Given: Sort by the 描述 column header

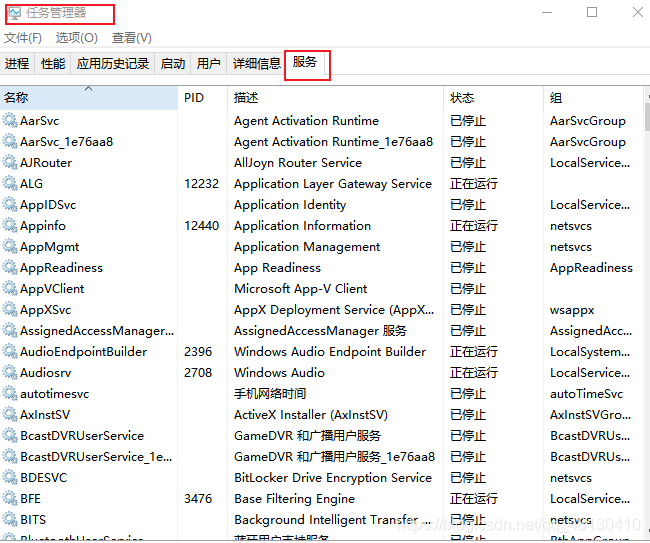Looking at the screenshot, I should (x=335, y=98).
